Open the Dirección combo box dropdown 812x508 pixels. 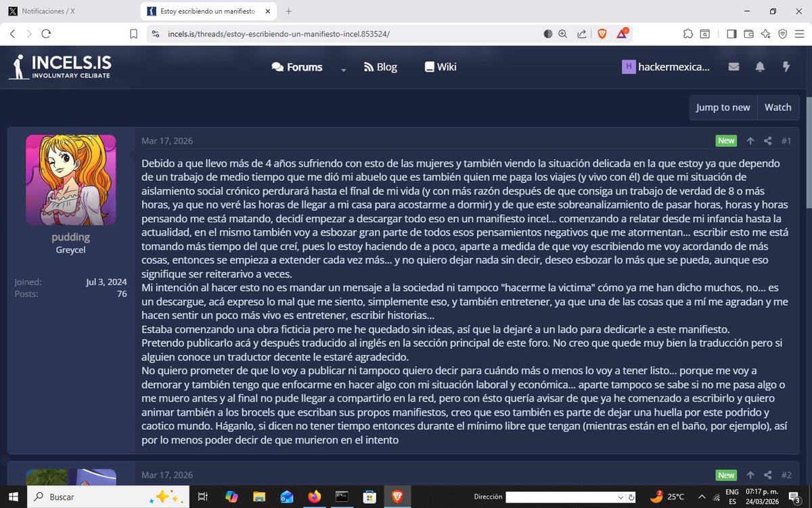[x=621, y=496]
